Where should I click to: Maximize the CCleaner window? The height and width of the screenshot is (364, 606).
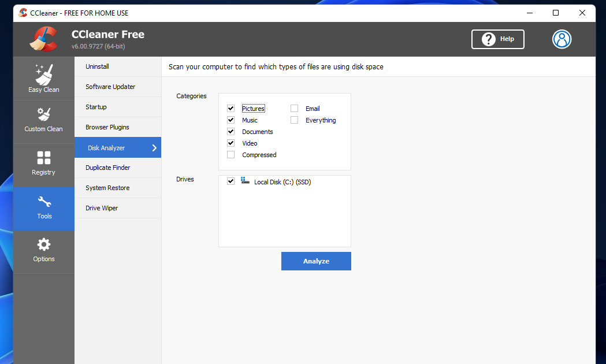556,13
